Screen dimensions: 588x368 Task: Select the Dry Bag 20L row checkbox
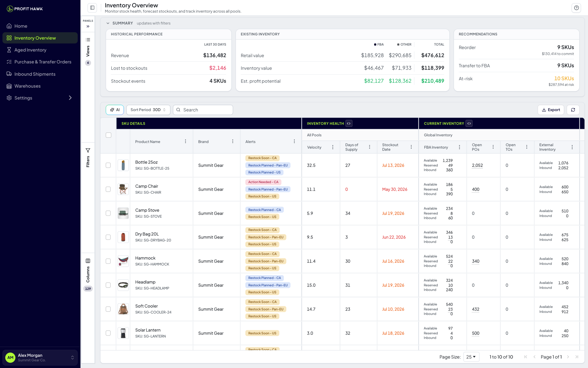[x=108, y=237]
